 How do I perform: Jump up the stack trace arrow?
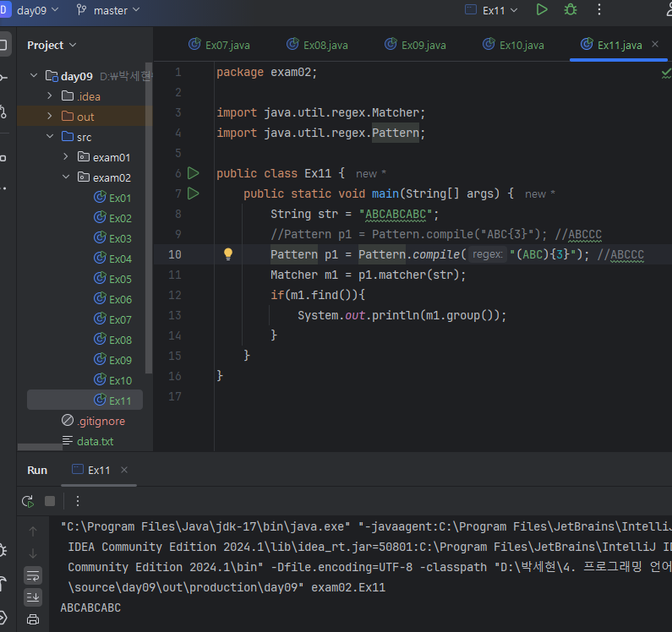33,531
